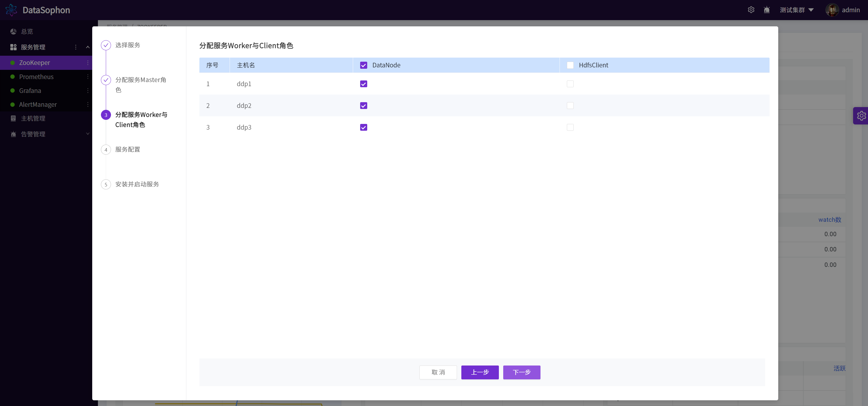
Task: Open AlertManager three-dot options menu
Action: (88, 104)
